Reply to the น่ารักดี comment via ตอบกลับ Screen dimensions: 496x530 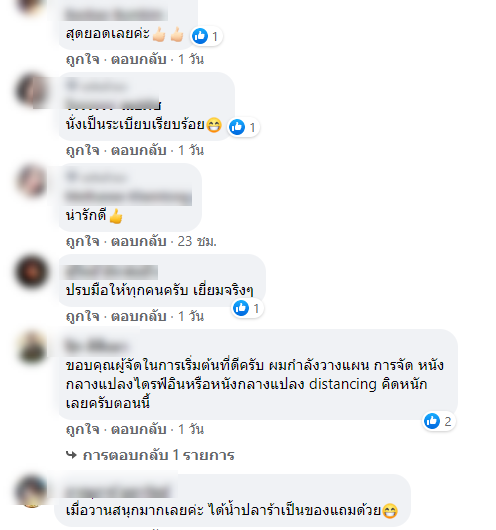tap(139, 241)
